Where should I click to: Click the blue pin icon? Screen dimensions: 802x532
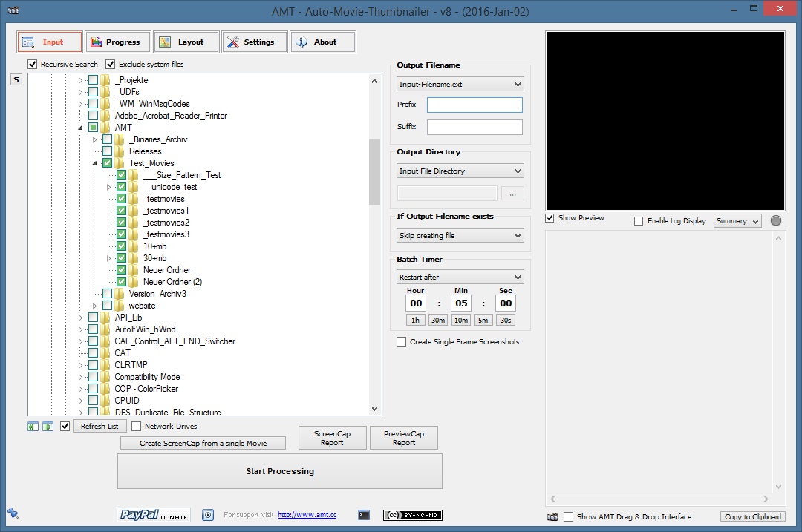click(x=13, y=513)
